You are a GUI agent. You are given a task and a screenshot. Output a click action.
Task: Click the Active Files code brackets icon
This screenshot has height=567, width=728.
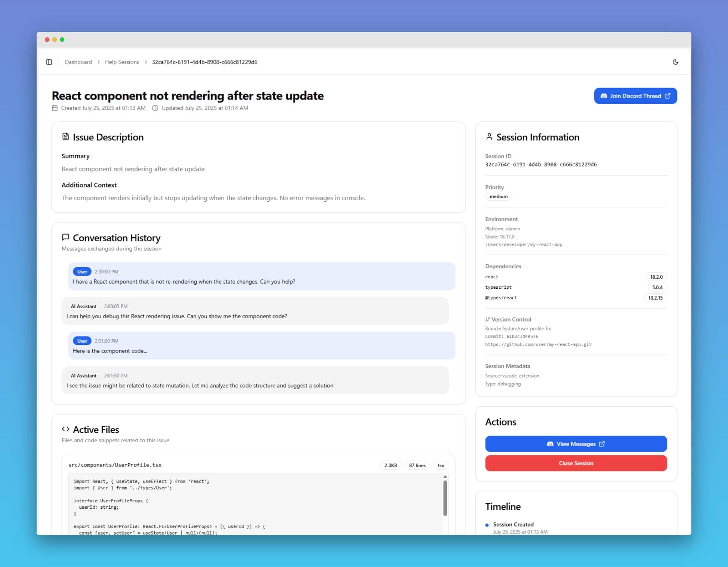(66, 429)
